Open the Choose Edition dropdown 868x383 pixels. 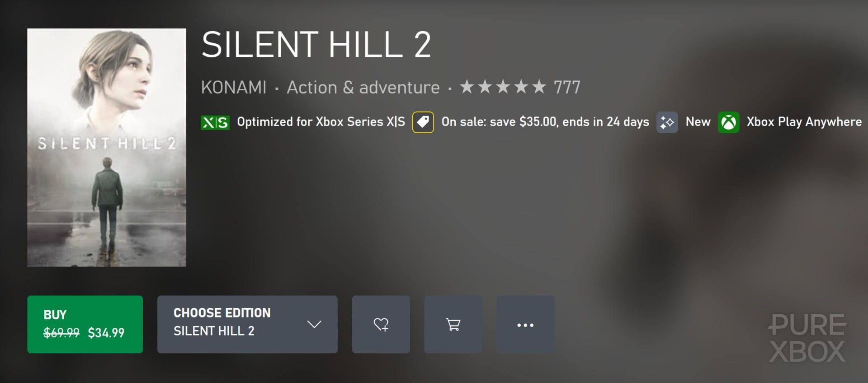tap(235, 324)
